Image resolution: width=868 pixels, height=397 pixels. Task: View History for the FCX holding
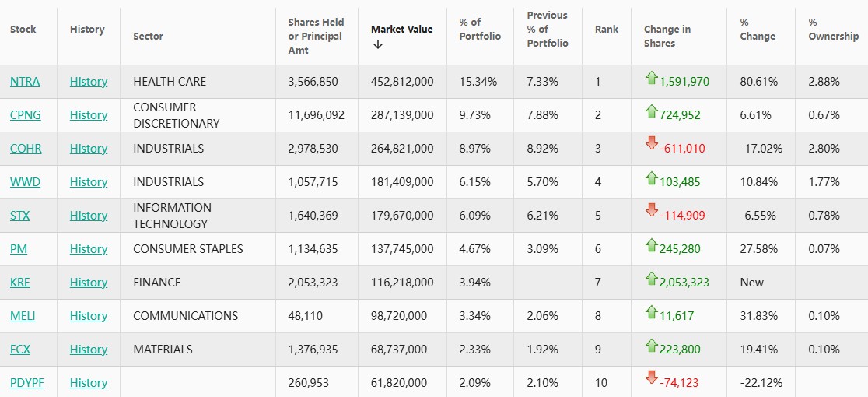click(x=89, y=350)
